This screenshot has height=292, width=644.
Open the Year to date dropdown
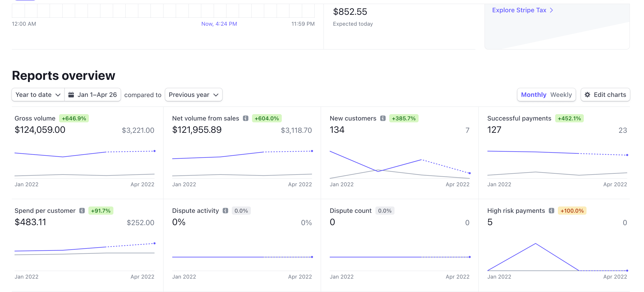click(x=38, y=95)
